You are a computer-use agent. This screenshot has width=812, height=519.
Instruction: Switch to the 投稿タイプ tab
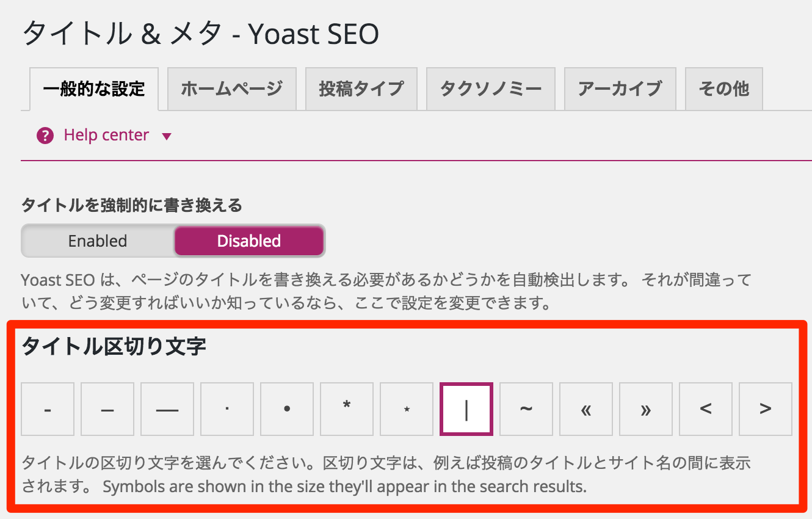(361, 89)
